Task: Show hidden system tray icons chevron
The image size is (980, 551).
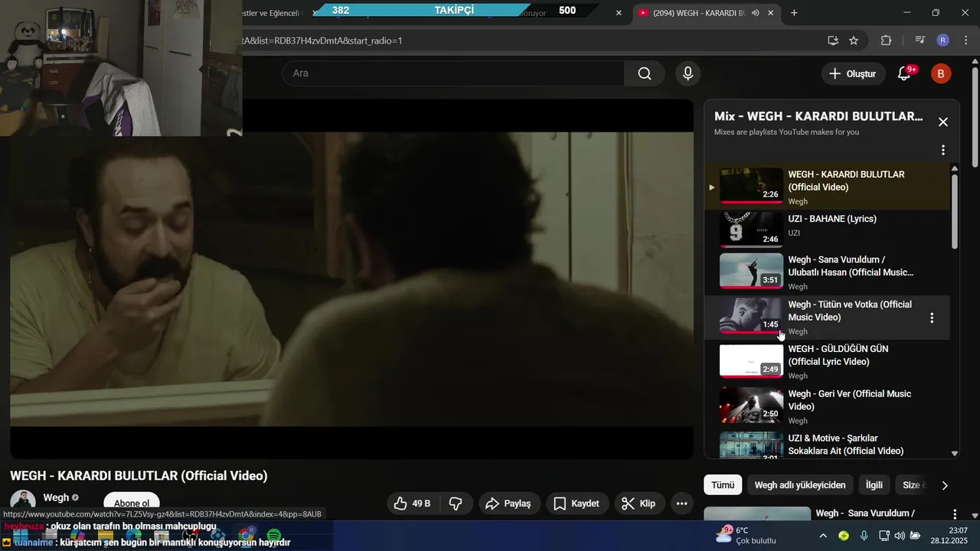Action: pyautogui.click(x=822, y=536)
